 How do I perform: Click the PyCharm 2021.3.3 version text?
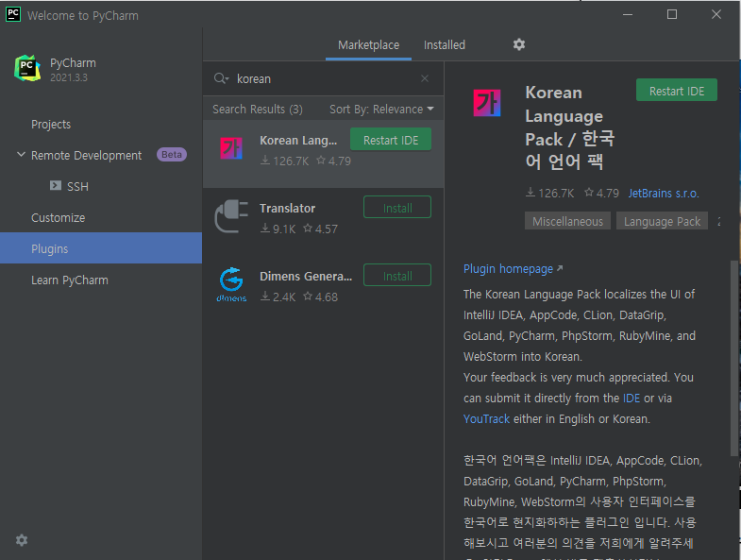69,77
